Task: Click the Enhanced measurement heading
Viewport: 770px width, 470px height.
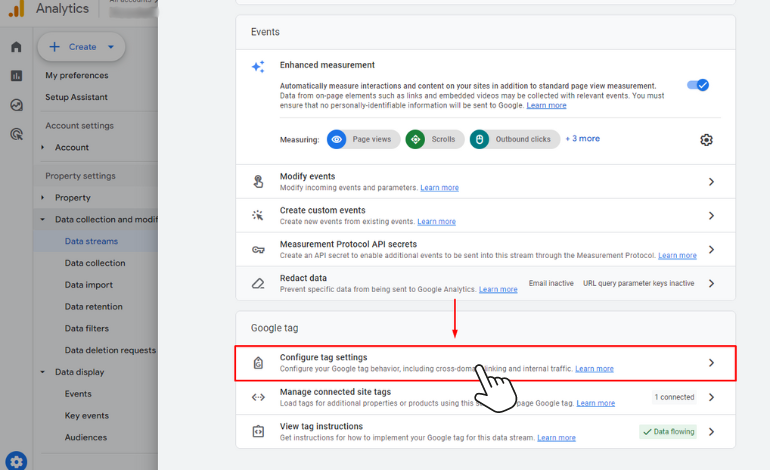Action: point(327,65)
